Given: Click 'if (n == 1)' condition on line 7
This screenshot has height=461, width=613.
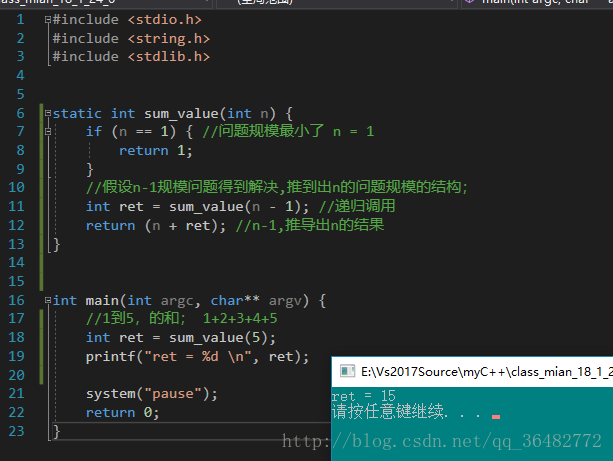Looking at the screenshot, I should pyautogui.click(x=131, y=131).
